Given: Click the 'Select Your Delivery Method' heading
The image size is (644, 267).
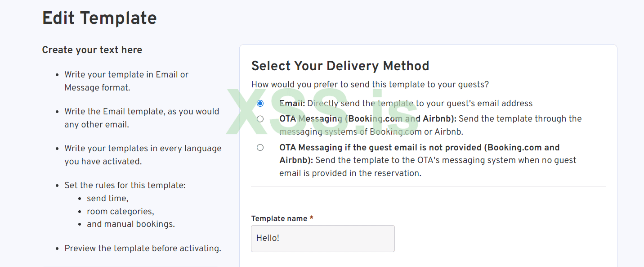Looking at the screenshot, I should pyautogui.click(x=340, y=66).
